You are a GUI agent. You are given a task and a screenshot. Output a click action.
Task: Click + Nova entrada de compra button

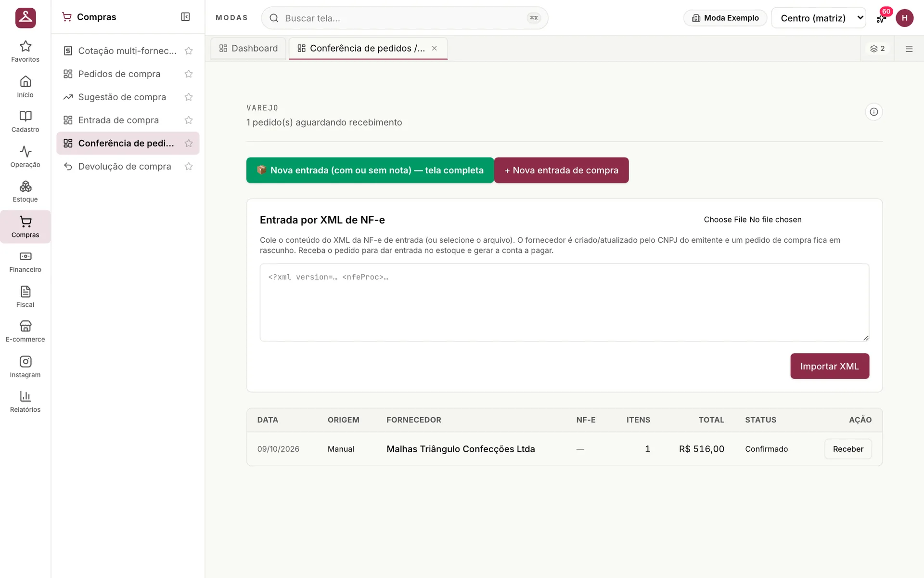[561, 170]
